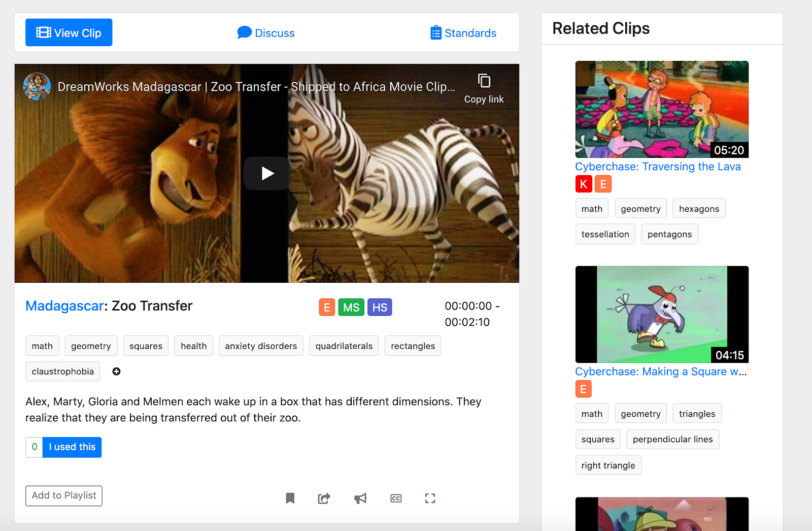Click the E badge under Traversing the Lava
The image size is (812, 531).
pos(603,184)
